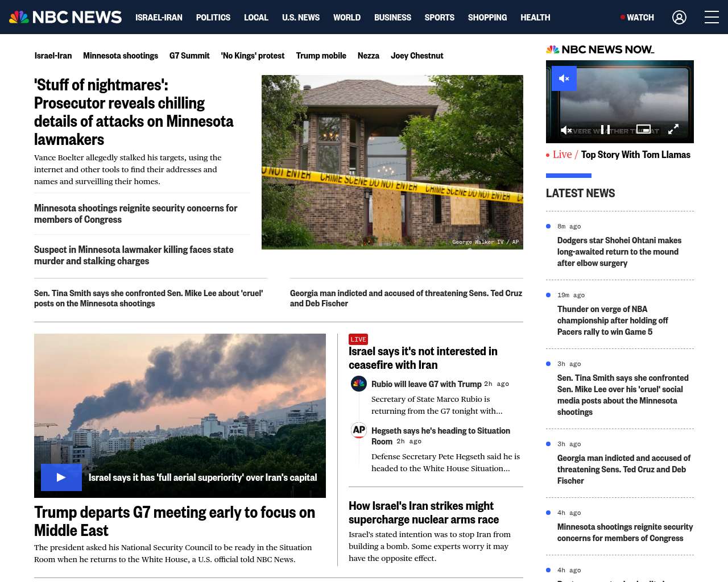Screen dimensions: 728x582
Task: Select the 'No Kings' protest topic
Action: pyautogui.click(x=253, y=55)
